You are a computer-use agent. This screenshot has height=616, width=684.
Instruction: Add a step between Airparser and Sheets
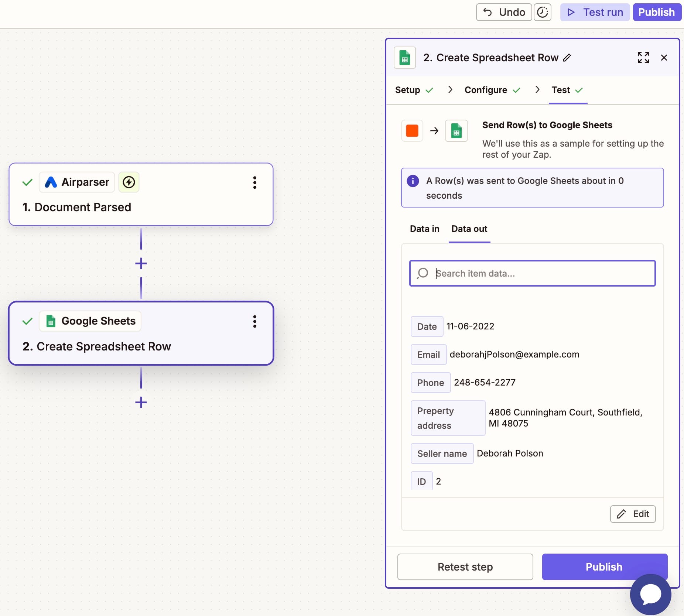click(141, 263)
